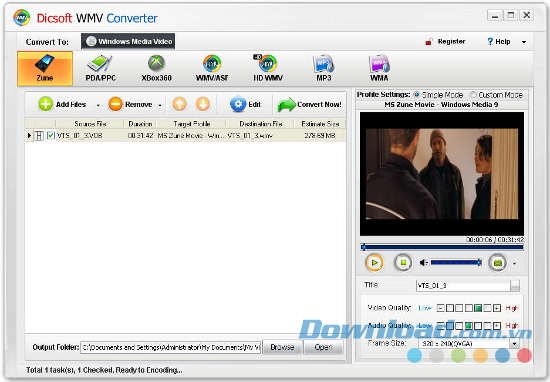Click the Open folder button
550x382 pixels.
(323, 347)
